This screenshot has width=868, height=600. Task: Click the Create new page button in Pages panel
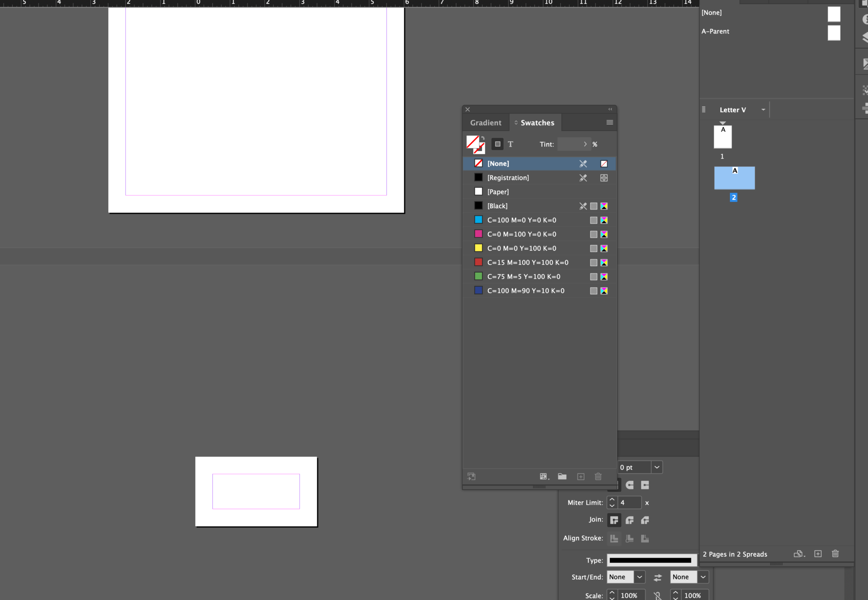(818, 554)
